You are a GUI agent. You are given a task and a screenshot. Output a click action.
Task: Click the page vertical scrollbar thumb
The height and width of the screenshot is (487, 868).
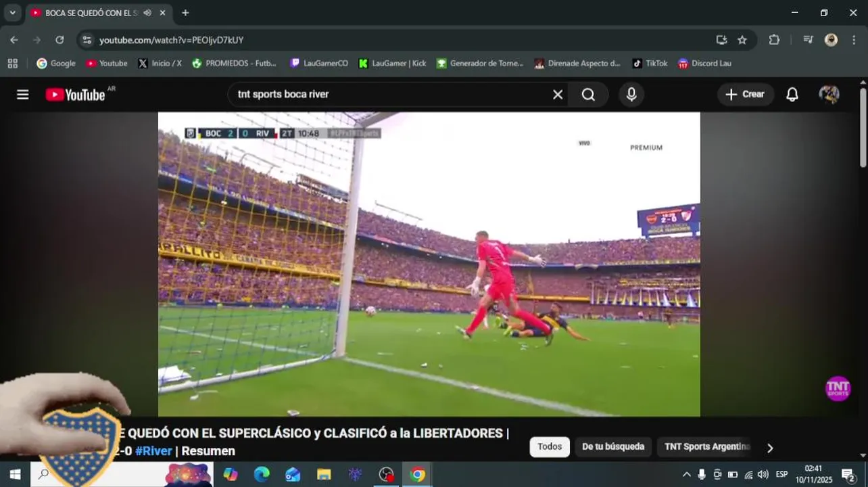pyautogui.click(x=863, y=126)
